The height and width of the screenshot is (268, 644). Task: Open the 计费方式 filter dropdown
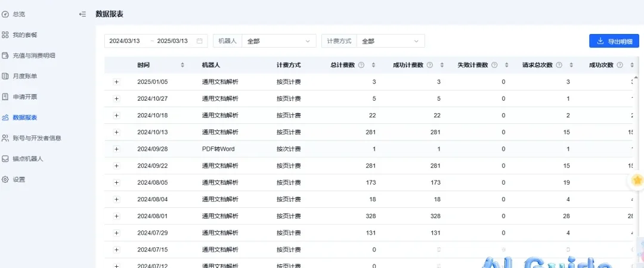391,41
